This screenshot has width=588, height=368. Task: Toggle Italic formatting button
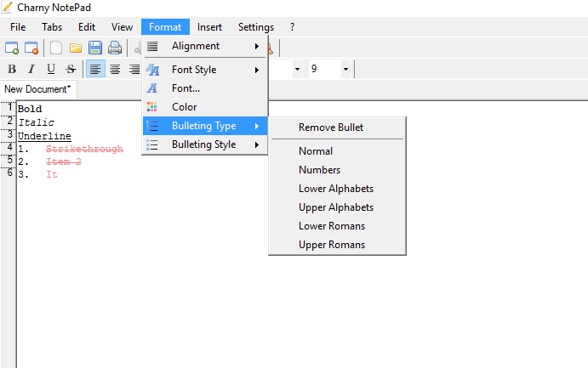click(x=31, y=69)
